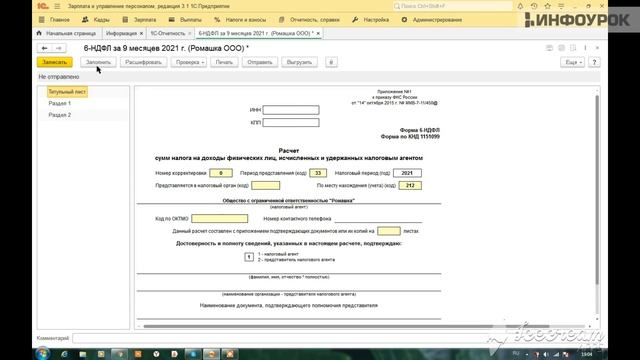Click the Печать button

(224, 62)
